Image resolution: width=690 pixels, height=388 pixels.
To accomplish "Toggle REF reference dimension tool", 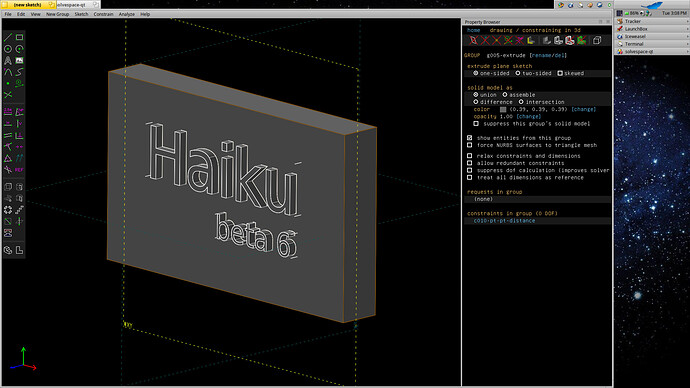I will 19,169.
